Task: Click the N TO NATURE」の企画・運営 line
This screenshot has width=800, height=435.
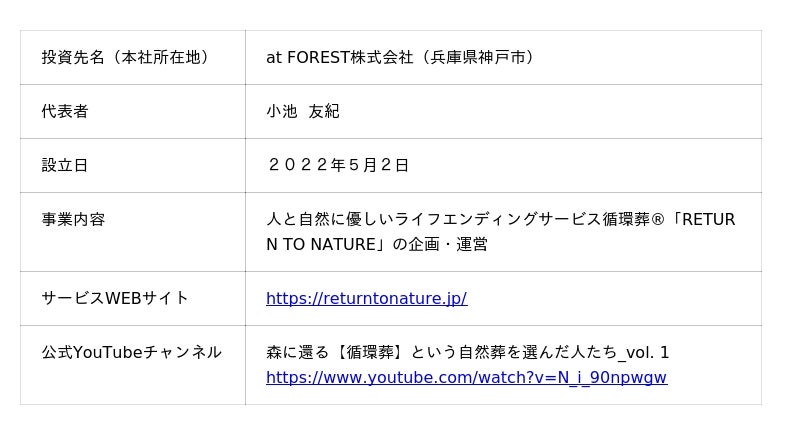Action: (x=376, y=244)
